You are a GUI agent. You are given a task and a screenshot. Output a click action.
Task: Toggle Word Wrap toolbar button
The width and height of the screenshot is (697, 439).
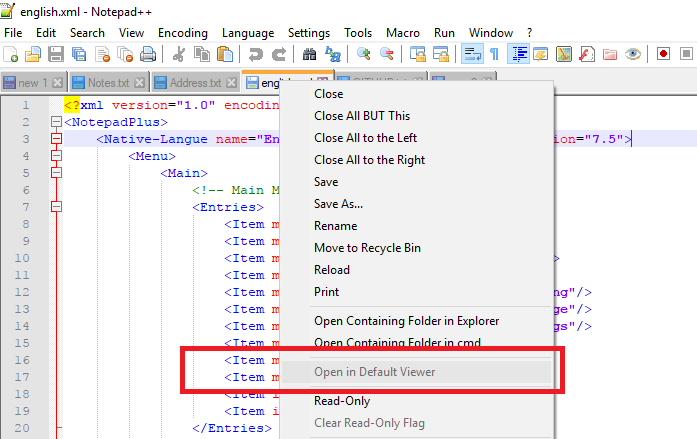[472, 54]
